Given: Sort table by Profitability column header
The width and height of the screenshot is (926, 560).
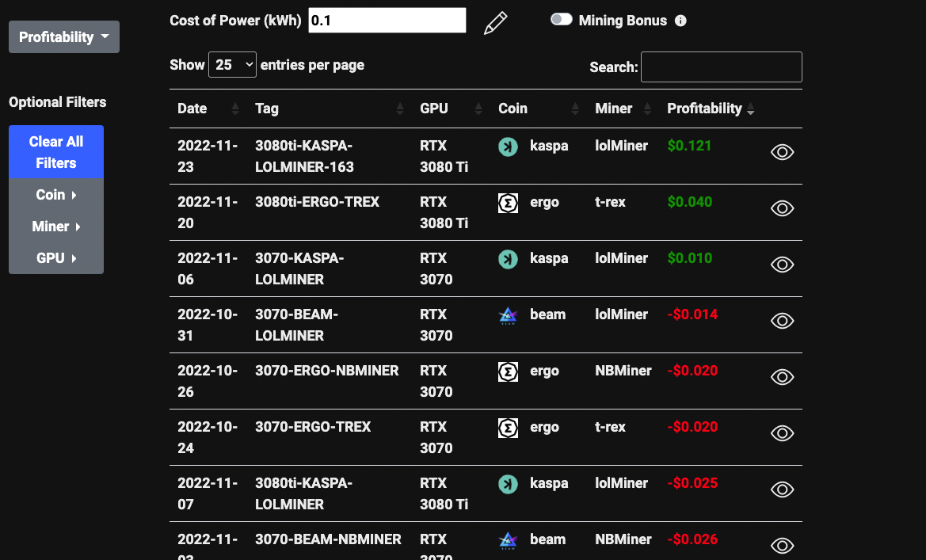Looking at the screenshot, I should tap(705, 109).
